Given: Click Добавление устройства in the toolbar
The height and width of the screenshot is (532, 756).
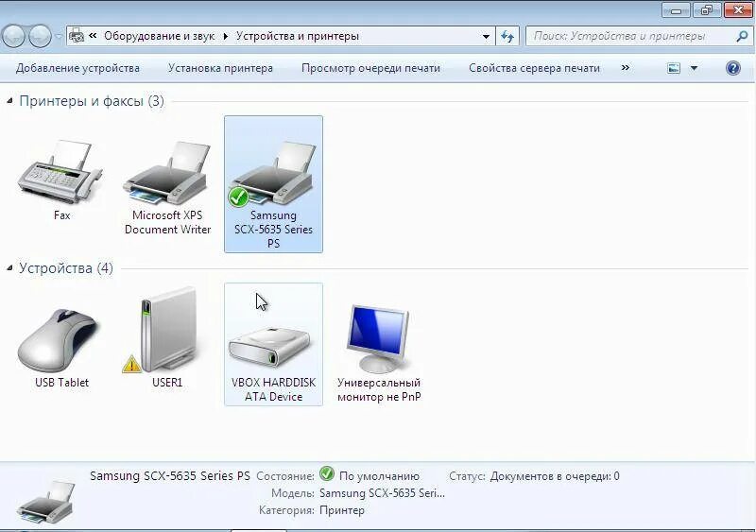Looking at the screenshot, I should click(77, 68).
